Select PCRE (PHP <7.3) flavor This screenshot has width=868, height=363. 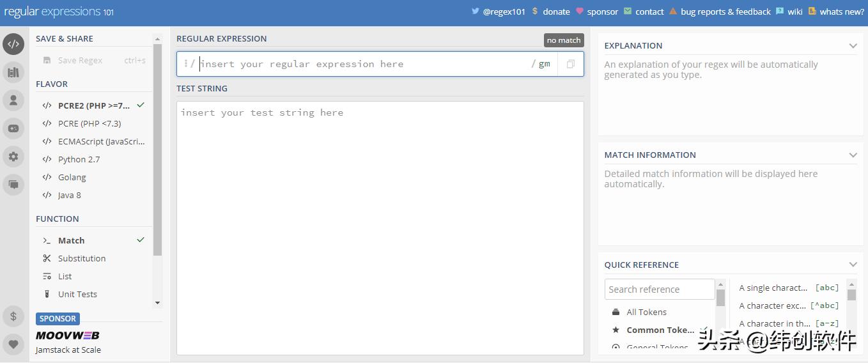[93, 123]
